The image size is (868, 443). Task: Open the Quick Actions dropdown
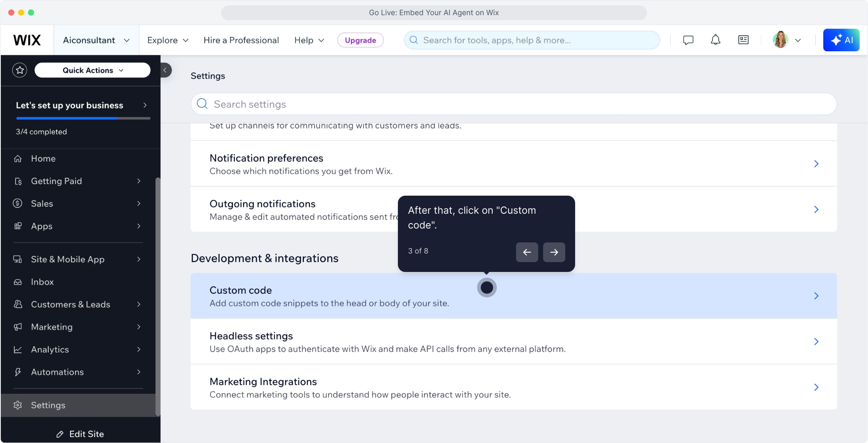[x=92, y=70]
